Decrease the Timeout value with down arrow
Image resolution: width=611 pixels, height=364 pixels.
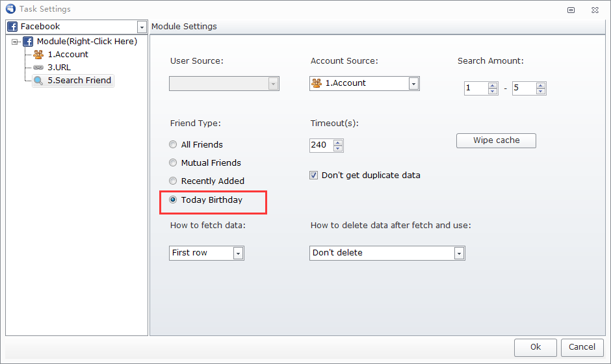338,148
